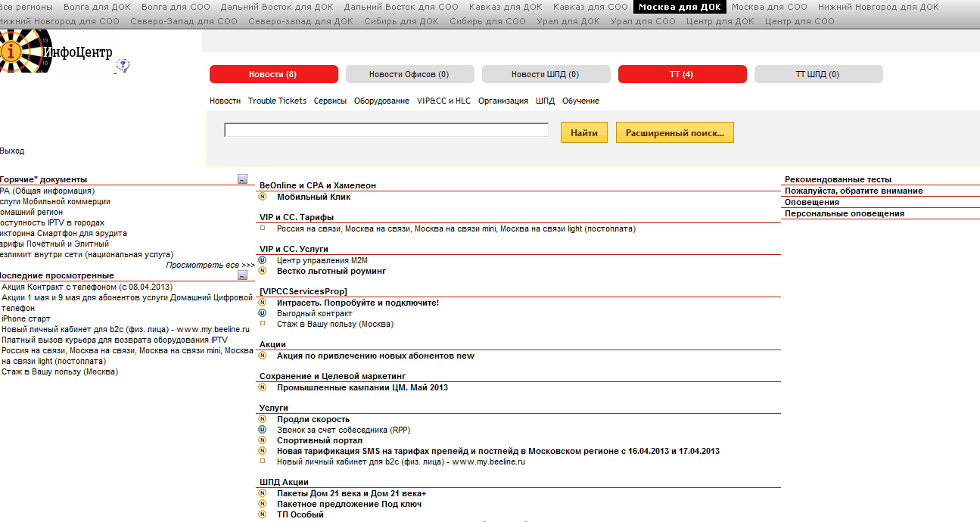Open Персональные оповещения section
Screen dimensions: 980x522
(x=845, y=213)
